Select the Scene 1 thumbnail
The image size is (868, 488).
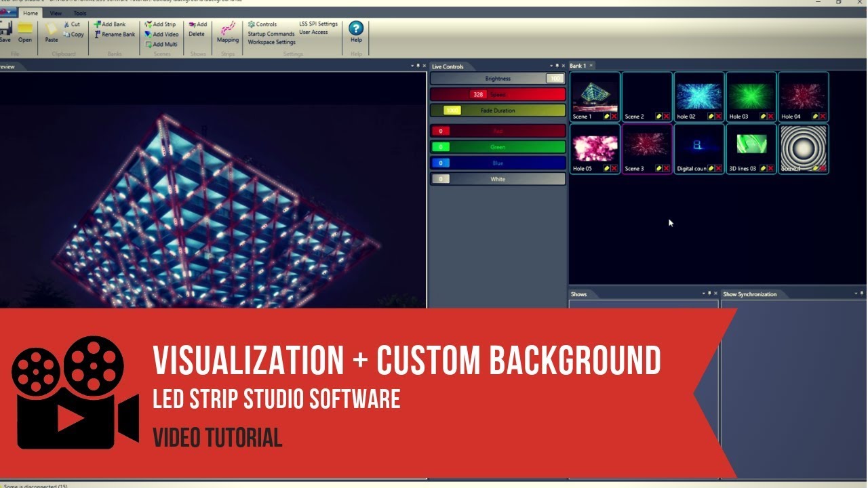595,97
